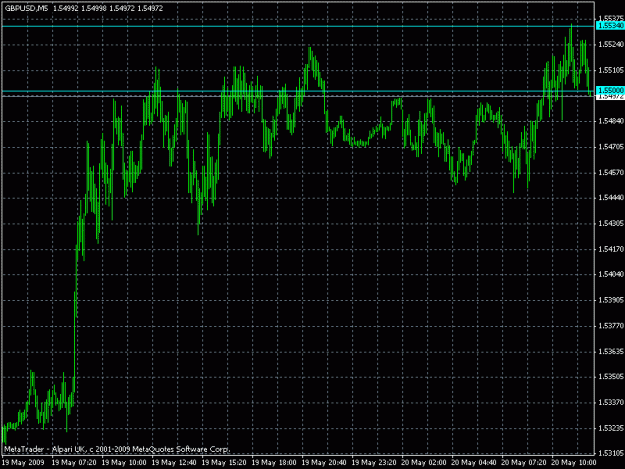Click the 1.54170 price scale label

(611, 249)
